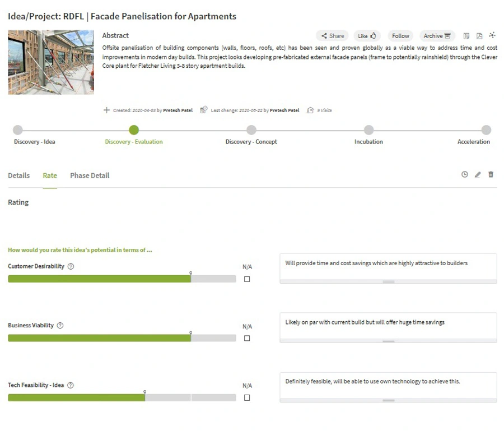Export the project as PDF icon
The height and width of the screenshot is (435, 504).
click(479, 36)
